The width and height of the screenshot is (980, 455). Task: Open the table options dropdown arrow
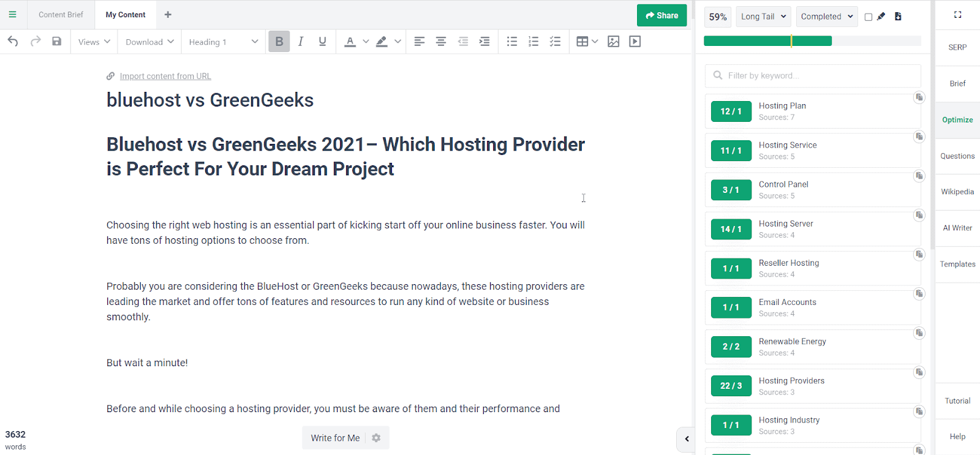595,42
